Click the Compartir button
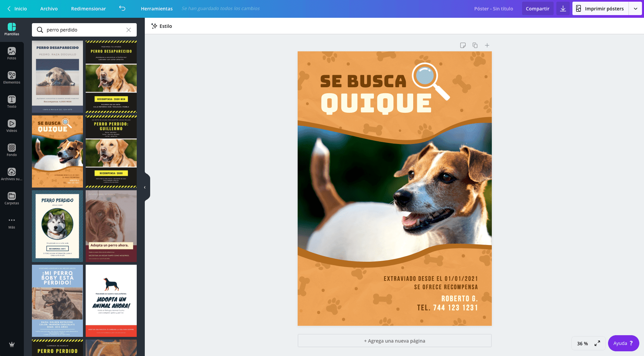The image size is (644, 356). (538, 9)
